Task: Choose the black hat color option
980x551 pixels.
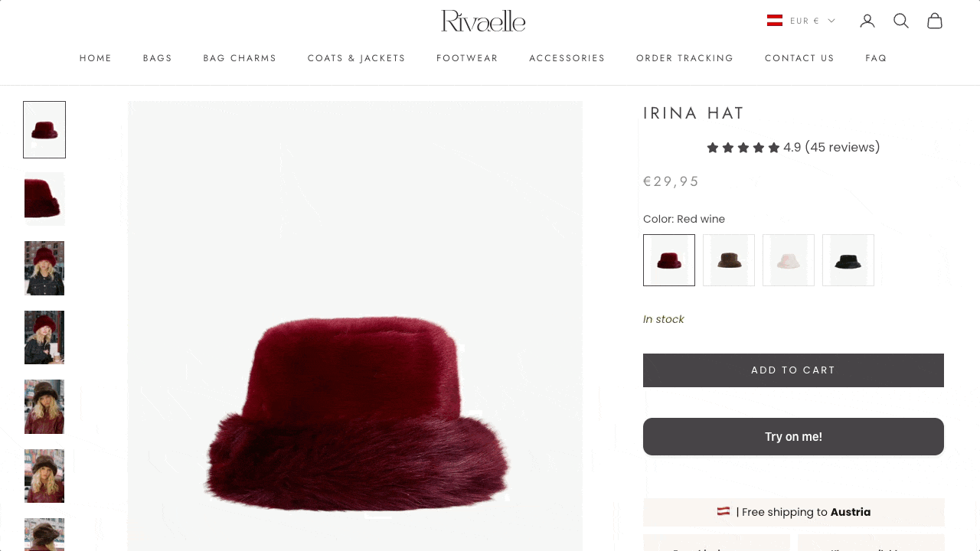Action: tap(848, 260)
